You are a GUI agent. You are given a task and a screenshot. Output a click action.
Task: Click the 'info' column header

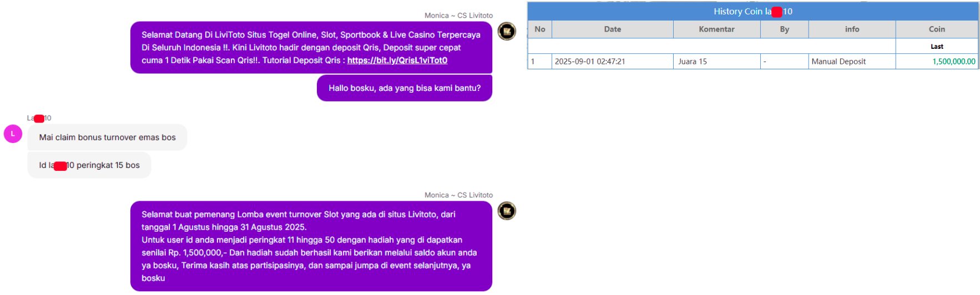[852, 29]
